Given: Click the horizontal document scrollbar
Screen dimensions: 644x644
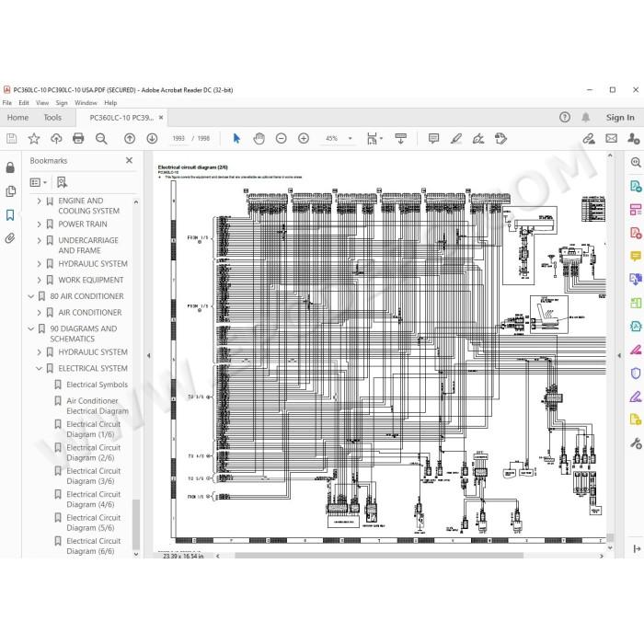Looking at the screenshot, I should [379, 556].
